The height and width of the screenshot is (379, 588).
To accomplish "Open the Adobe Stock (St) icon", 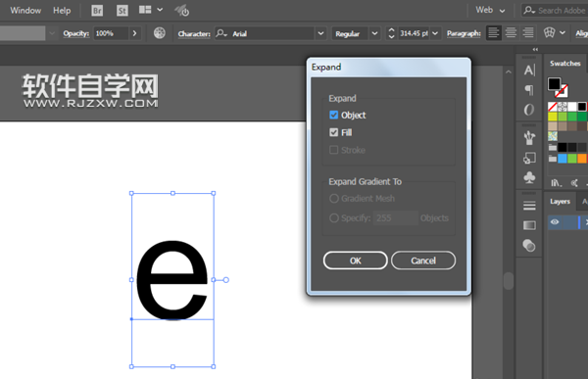I will (122, 11).
